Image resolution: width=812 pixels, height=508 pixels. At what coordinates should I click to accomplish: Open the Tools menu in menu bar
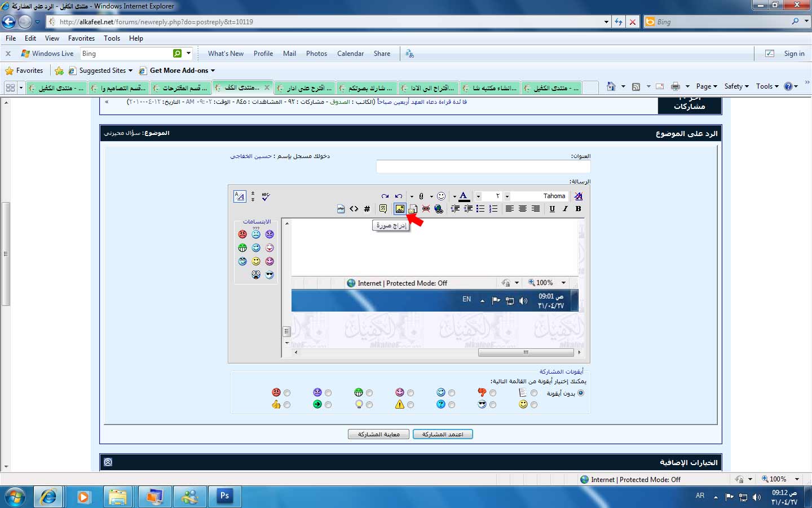pos(112,38)
